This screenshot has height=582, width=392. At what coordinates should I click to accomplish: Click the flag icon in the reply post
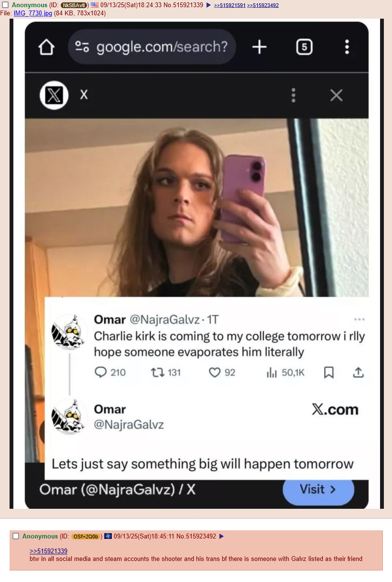coord(108,536)
